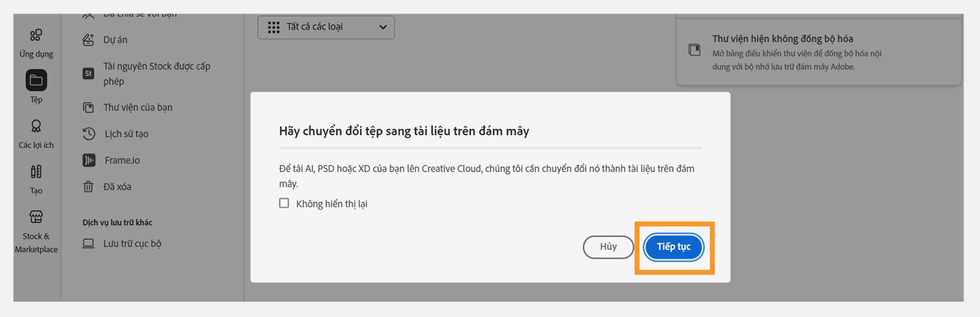Tick the Không hiển thị lại checkbox
Viewport: 980px width, 317px height.
coord(284,203)
